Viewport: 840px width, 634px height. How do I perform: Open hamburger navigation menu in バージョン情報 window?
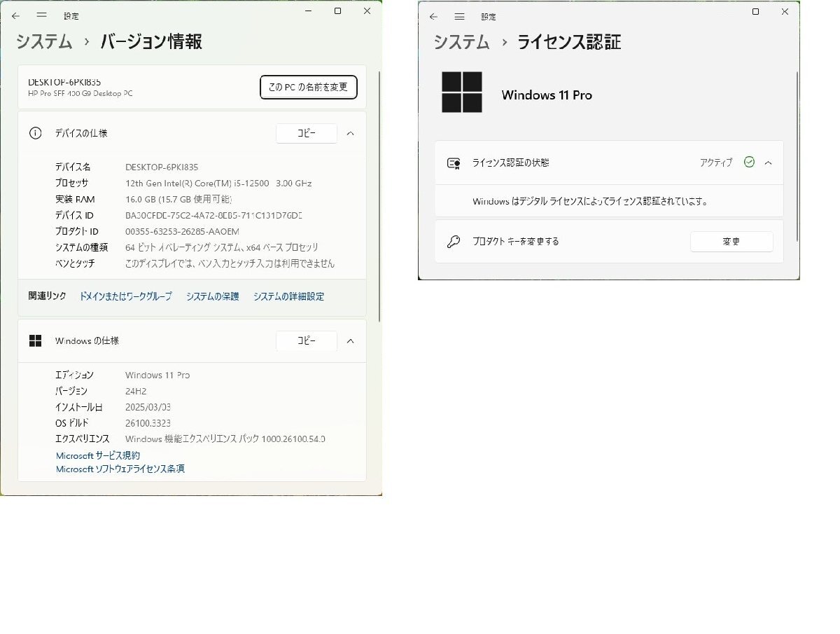click(42, 15)
